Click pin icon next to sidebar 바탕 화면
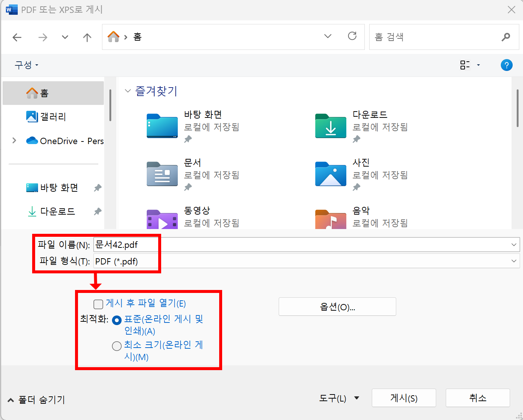Viewport: 523px width, 420px height. click(98, 188)
